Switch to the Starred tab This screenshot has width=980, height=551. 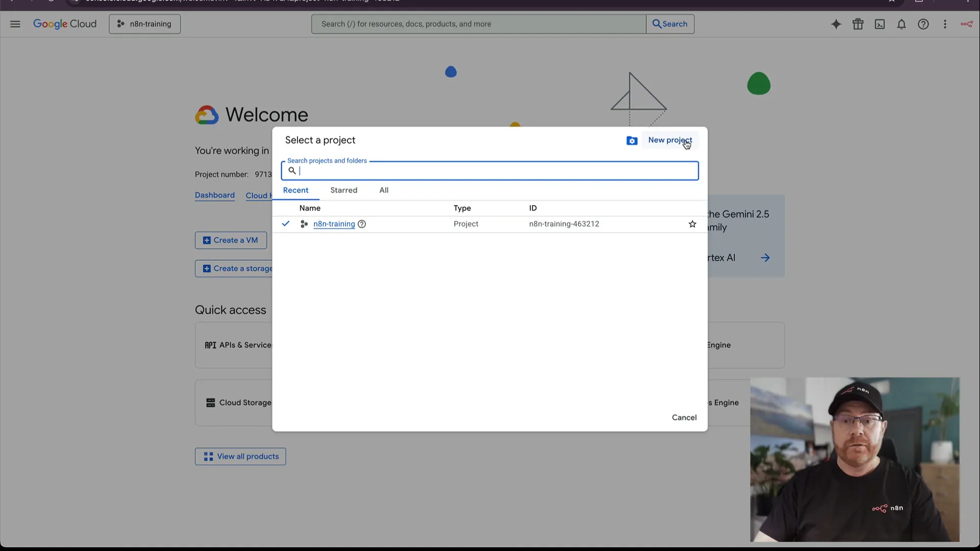(344, 190)
